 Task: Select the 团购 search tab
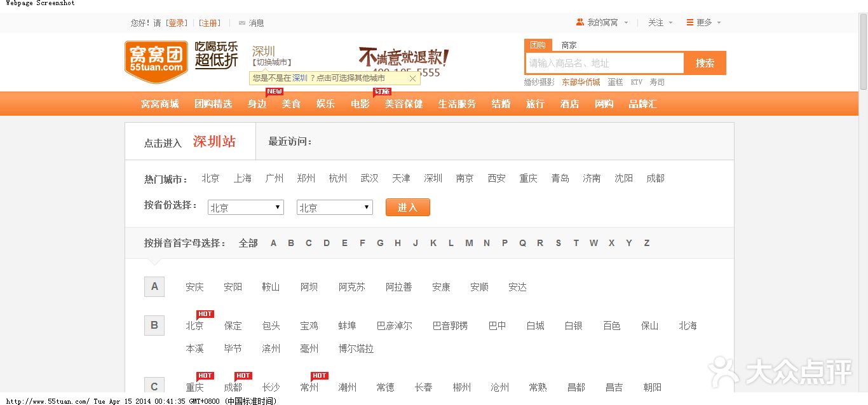point(538,45)
